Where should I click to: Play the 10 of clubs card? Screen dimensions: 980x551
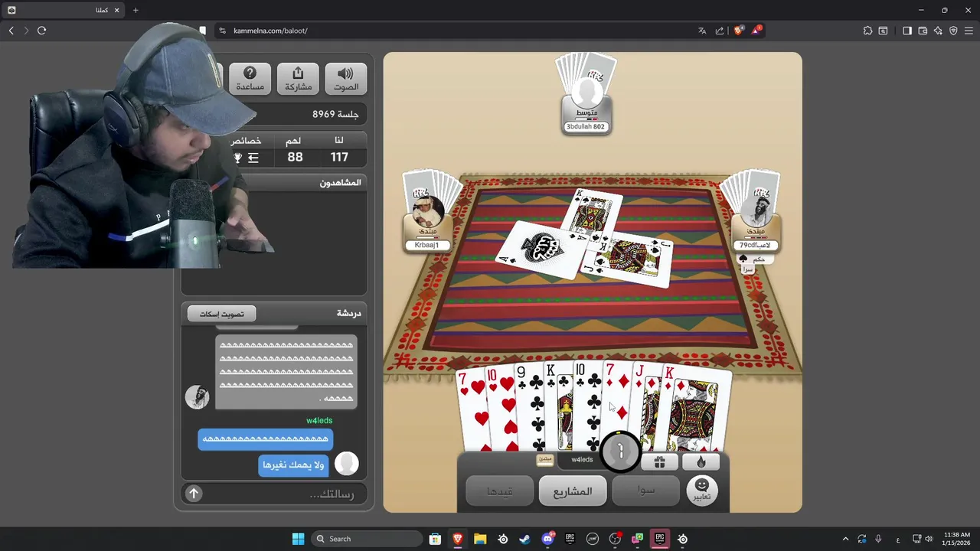click(587, 406)
